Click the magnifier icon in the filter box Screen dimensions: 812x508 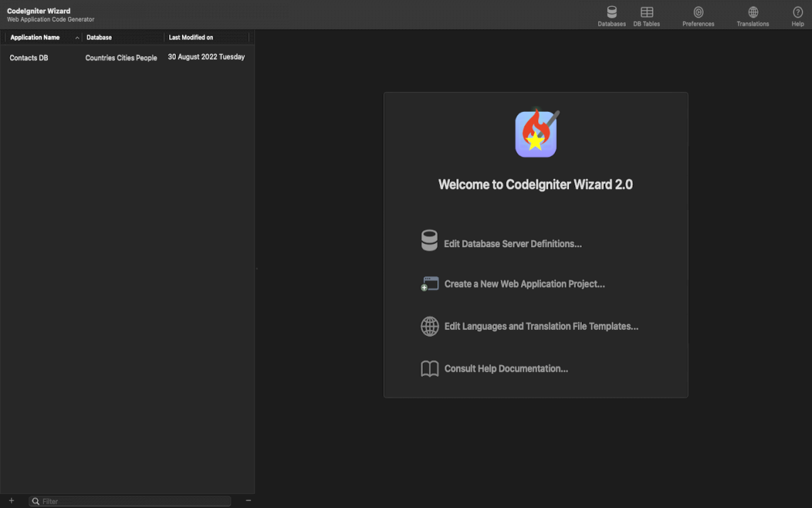[x=35, y=501]
